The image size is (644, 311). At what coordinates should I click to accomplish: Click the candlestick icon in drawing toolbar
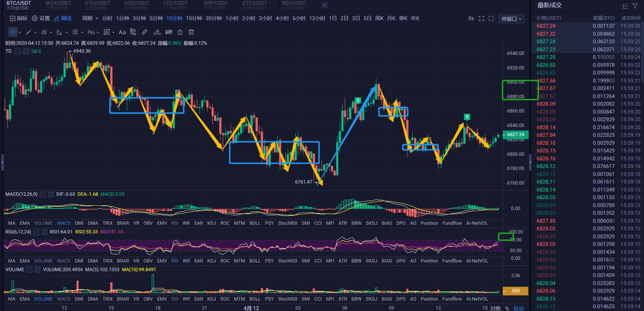[x=169, y=32]
